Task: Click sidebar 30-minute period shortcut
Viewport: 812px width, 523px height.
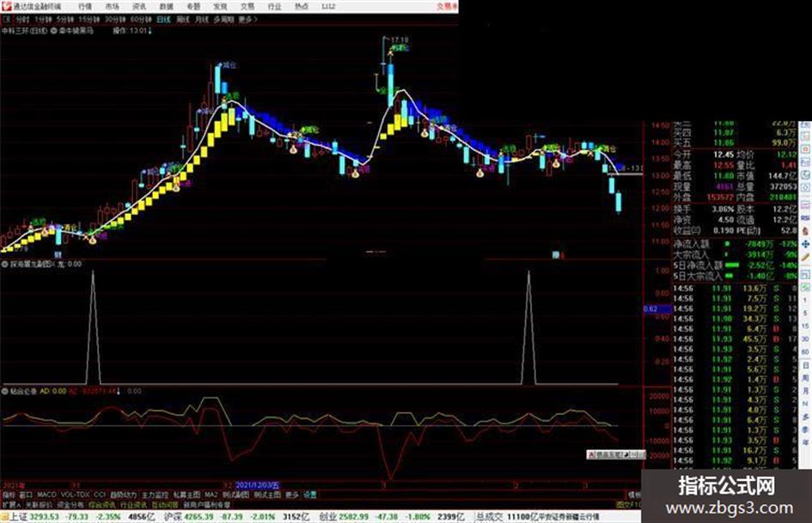Action: [x=805, y=339]
